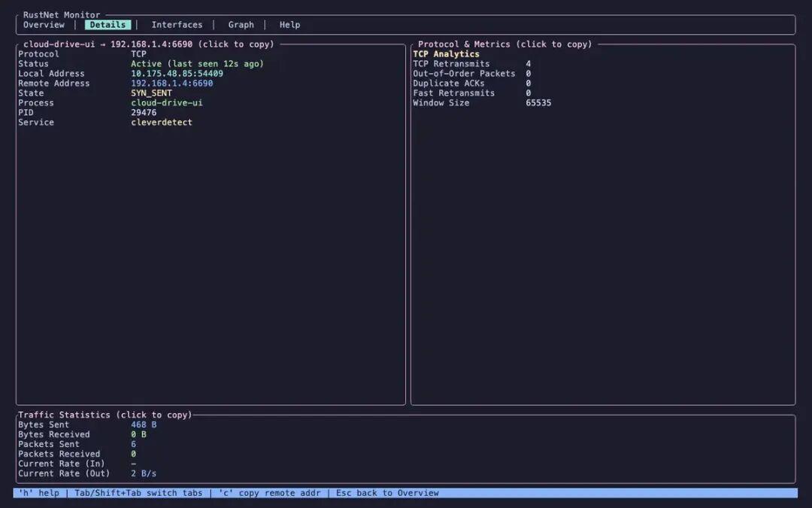
Task: Copy the Current Rate (Out) value 2 B/s
Action: click(144, 474)
